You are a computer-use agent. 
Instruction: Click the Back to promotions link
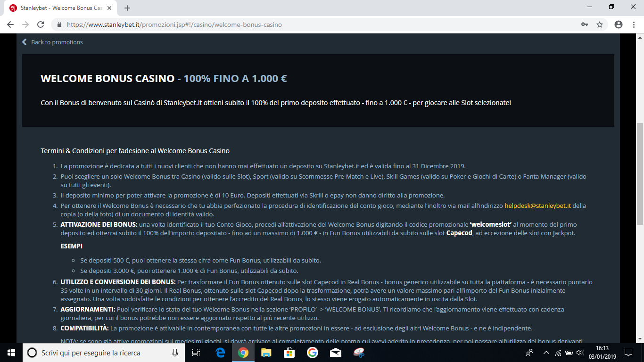[57, 42]
